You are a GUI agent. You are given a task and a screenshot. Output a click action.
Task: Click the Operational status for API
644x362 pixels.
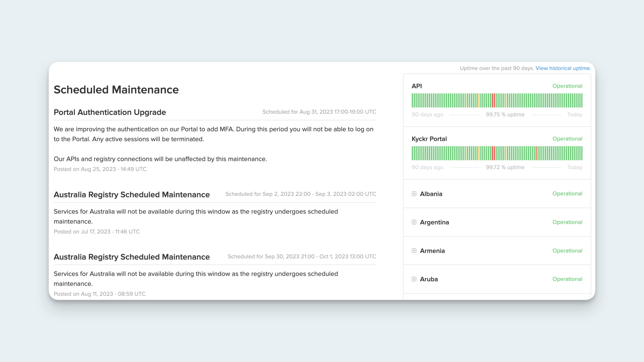click(567, 86)
